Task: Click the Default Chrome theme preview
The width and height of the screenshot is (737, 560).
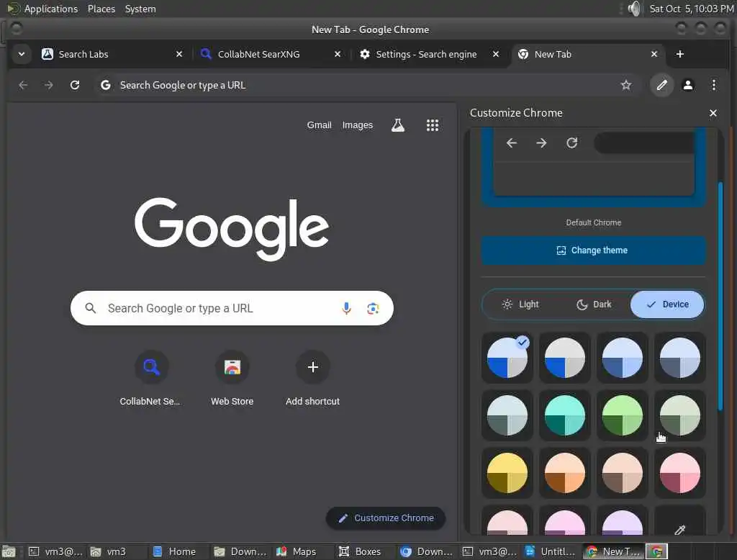Action: (593, 168)
